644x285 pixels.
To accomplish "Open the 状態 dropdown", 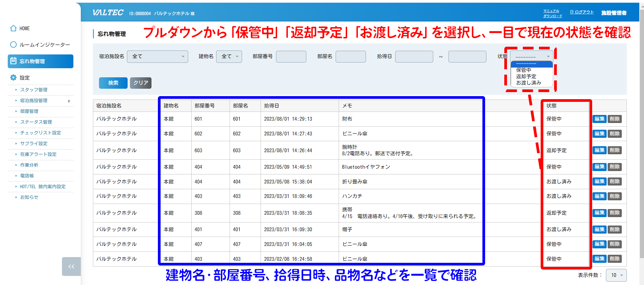I will (532, 56).
